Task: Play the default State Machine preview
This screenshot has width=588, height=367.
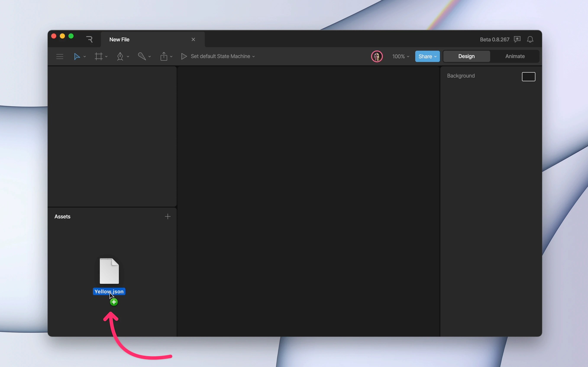Action: point(184,56)
